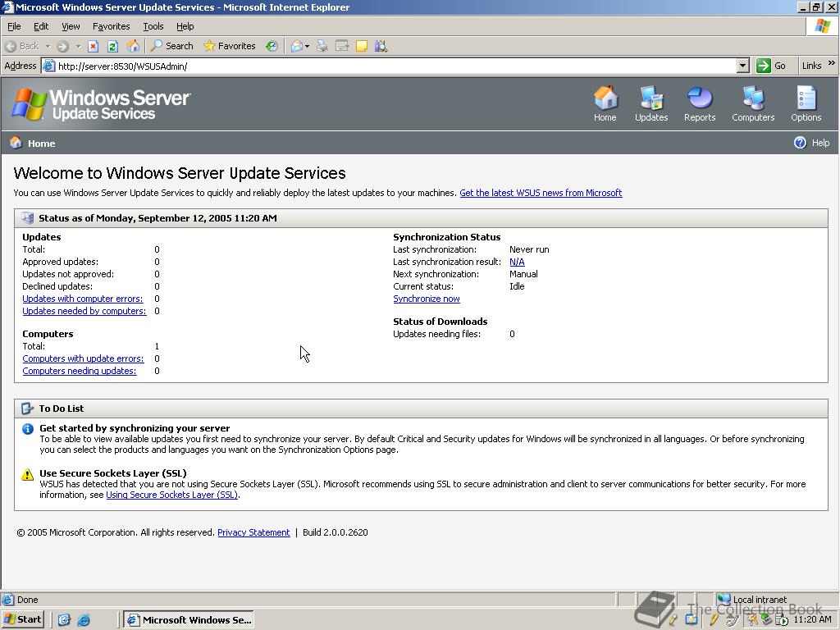Click the 'Build 2.0.0.2620' footer text
The width and height of the screenshot is (840, 630).
[336, 532]
